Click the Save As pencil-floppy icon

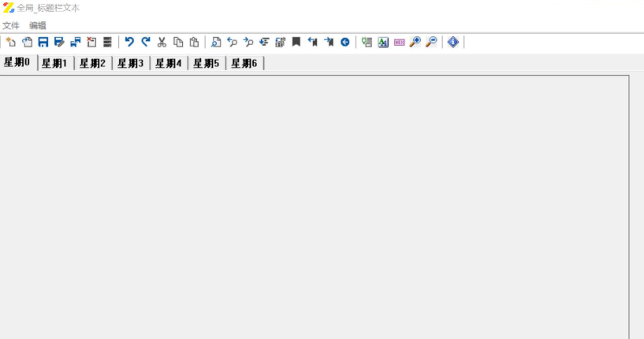tap(59, 42)
